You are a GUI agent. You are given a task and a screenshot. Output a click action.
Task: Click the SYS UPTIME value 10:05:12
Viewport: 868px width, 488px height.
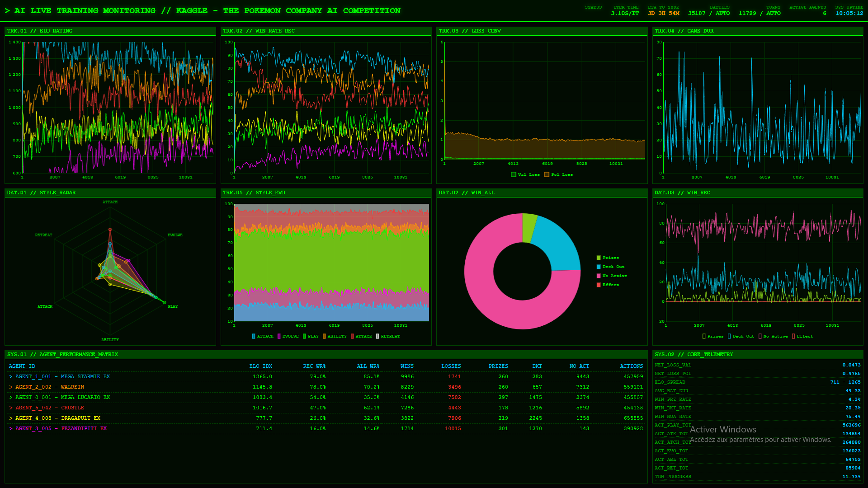[x=849, y=13]
